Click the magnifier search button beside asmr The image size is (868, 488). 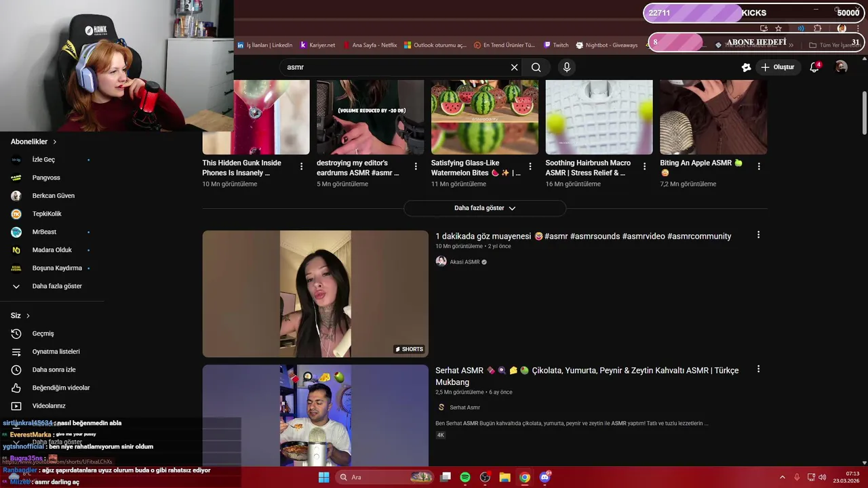[x=536, y=67]
